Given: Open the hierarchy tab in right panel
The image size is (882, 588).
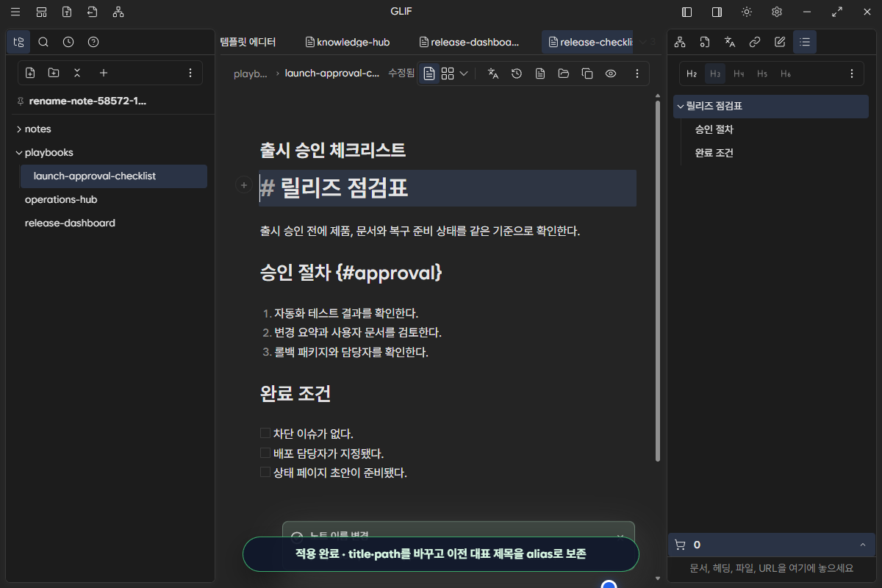Looking at the screenshot, I should 680,42.
